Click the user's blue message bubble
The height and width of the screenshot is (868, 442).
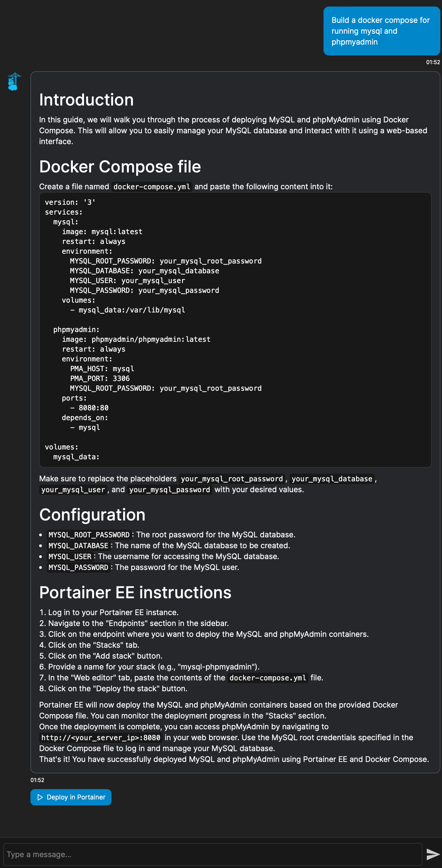point(381,31)
